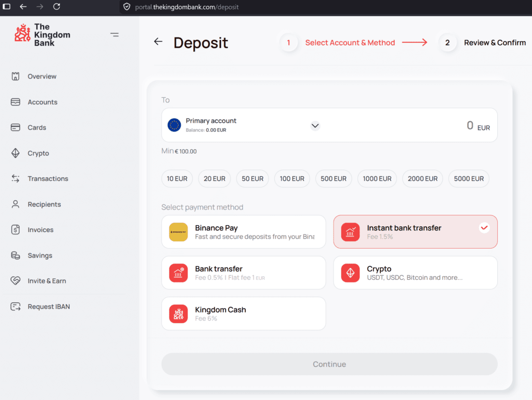Click the Transactions arrows icon
The height and width of the screenshot is (400, 532).
(15, 178)
